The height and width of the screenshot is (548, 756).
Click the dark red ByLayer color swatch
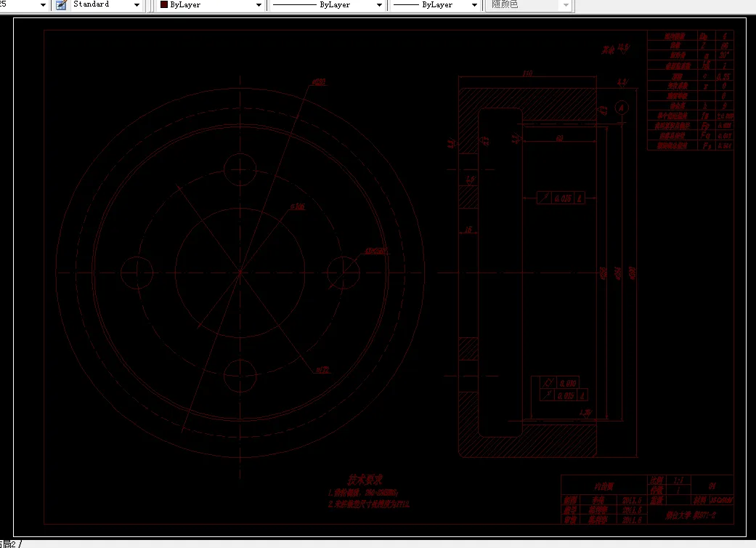164,4
